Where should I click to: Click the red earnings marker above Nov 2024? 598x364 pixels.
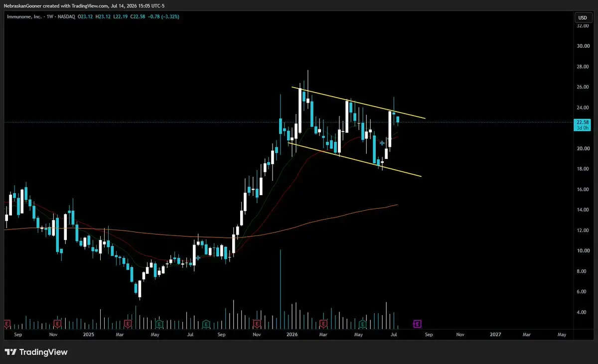(x=57, y=324)
